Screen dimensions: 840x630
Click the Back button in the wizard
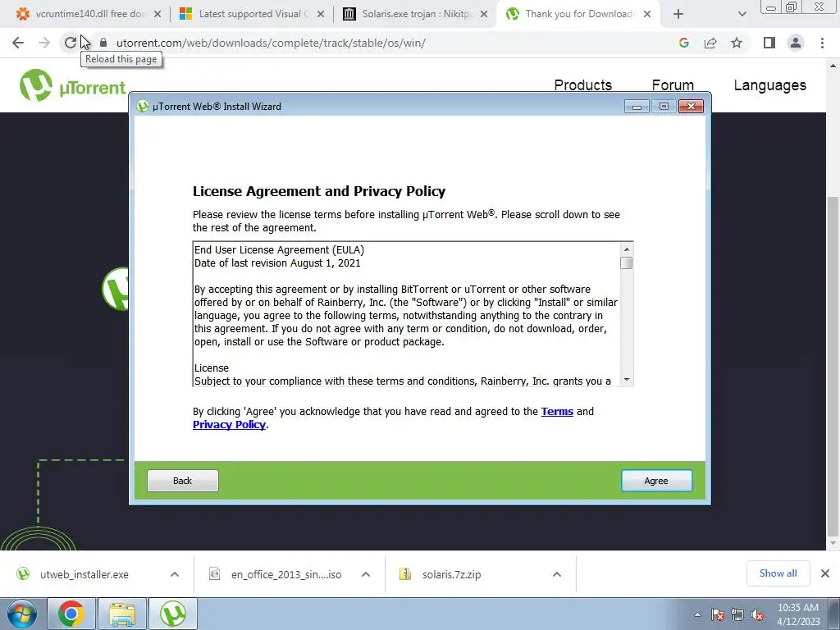coord(183,481)
